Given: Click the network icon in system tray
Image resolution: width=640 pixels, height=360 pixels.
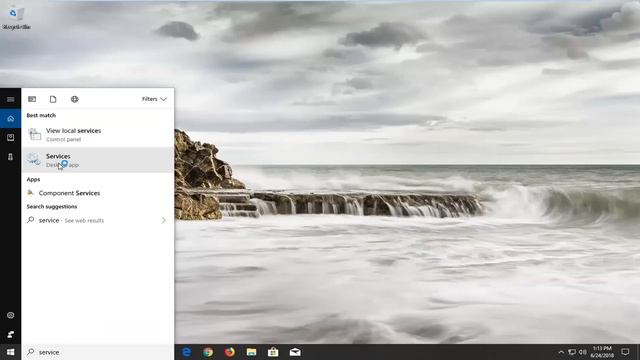Looking at the screenshot, I should tap(572, 352).
